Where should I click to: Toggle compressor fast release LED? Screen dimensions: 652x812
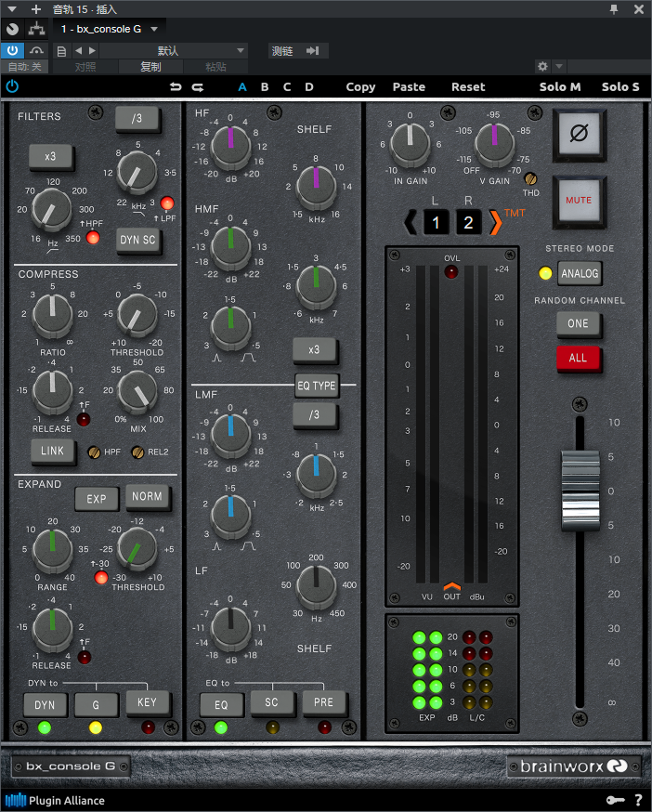(x=84, y=419)
